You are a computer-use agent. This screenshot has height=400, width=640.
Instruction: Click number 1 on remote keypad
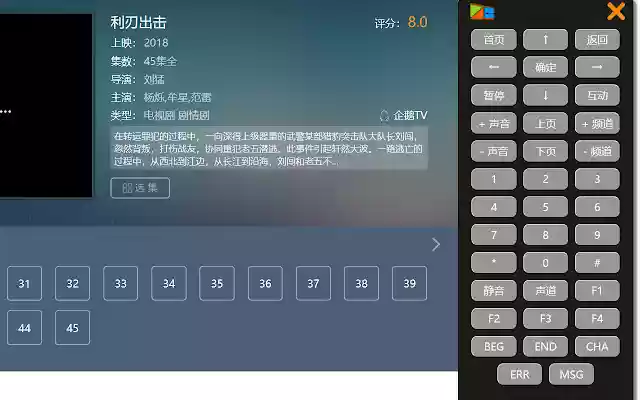[x=493, y=179]
